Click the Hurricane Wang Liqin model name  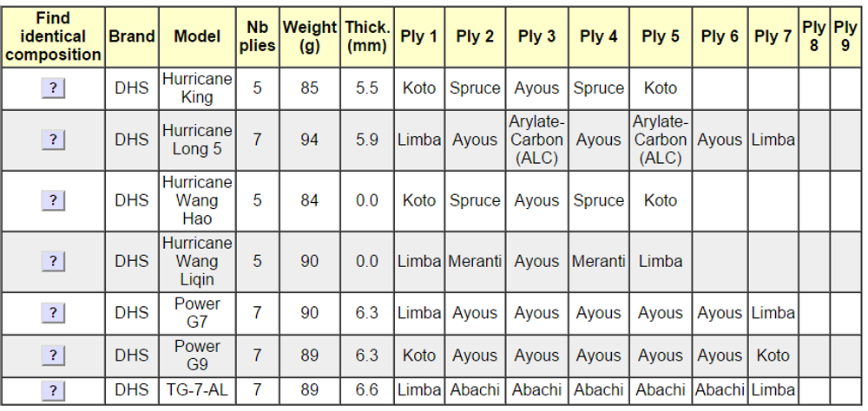click(197, 262)
